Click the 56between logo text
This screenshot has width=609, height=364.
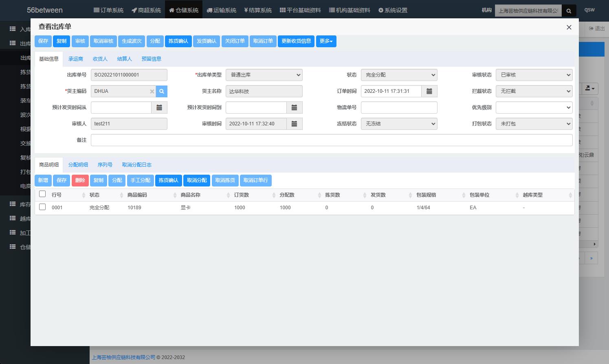tap(45, 10)
